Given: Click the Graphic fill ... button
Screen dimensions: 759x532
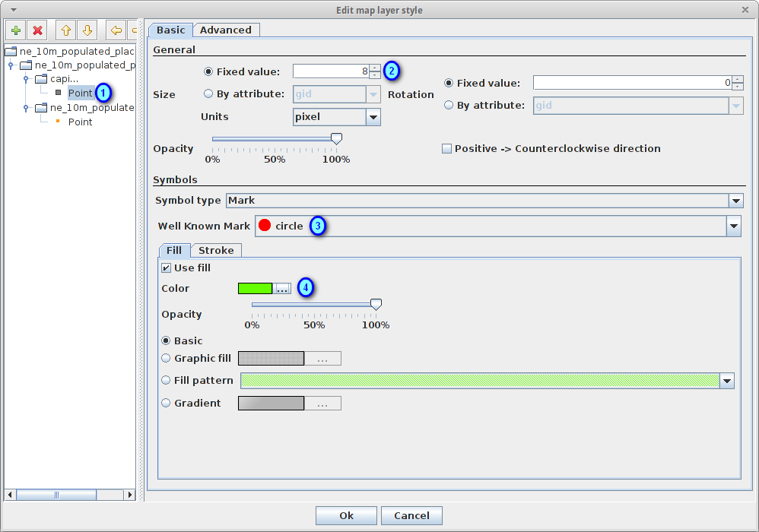Looking at the screenshot, I should tap(322, 359).
